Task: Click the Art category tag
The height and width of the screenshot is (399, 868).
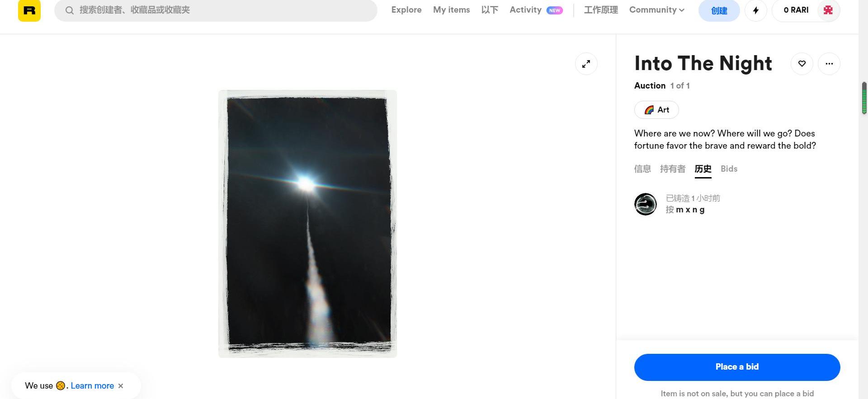Action: pos(656,110)
